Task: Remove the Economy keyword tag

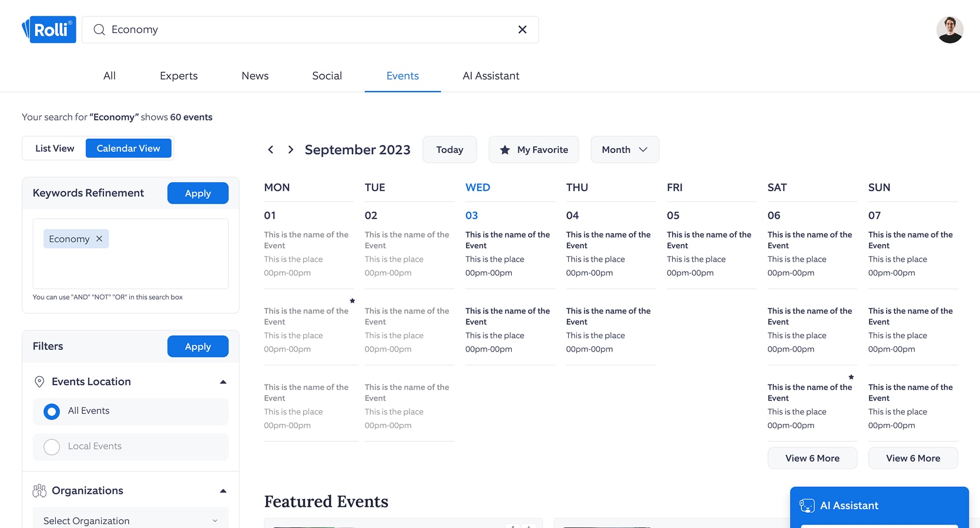Action: point(99,239)
